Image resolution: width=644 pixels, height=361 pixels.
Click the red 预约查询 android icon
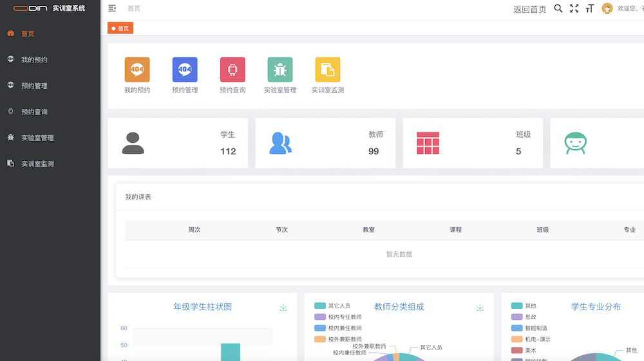tap(232, 69)
